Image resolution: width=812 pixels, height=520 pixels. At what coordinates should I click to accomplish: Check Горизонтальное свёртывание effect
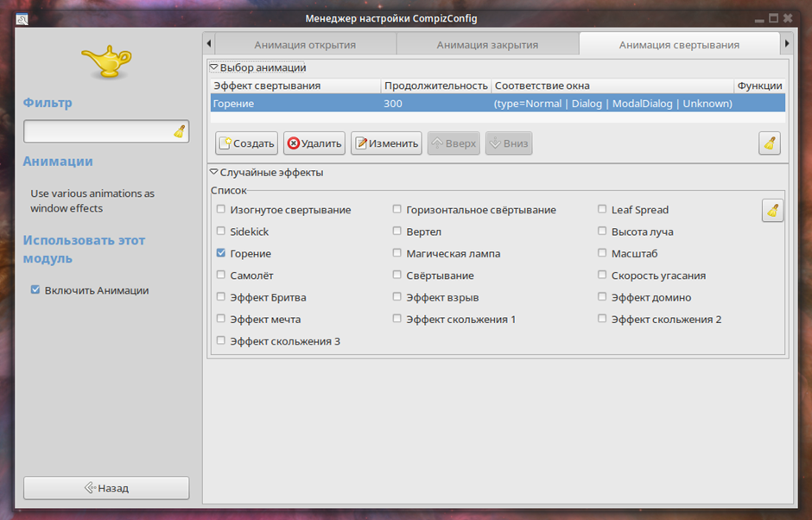397,209
